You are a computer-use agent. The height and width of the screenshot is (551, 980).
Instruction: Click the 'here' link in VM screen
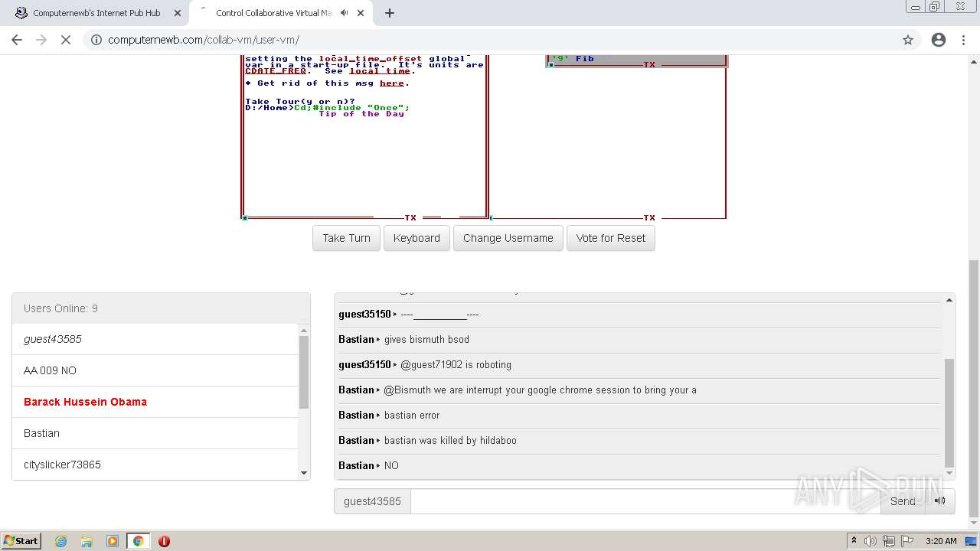(391, 83)
